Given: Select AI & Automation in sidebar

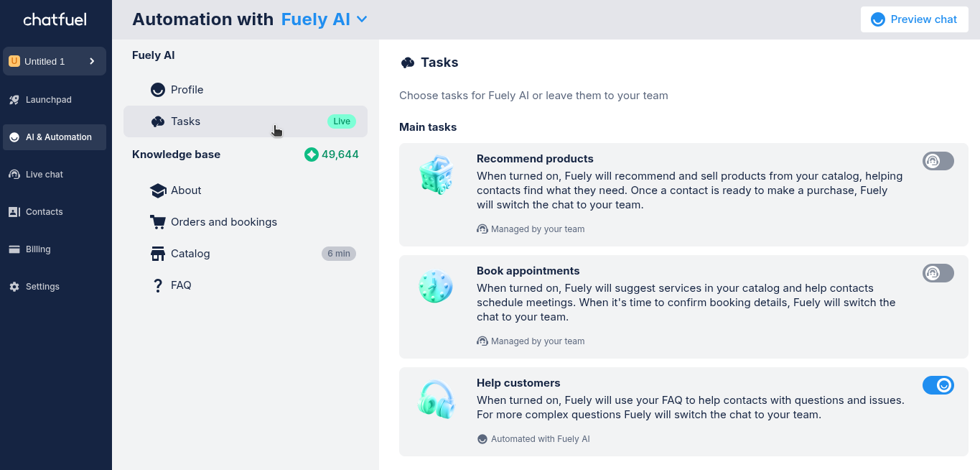Looking at the screenshot, I should pos(55,137).
